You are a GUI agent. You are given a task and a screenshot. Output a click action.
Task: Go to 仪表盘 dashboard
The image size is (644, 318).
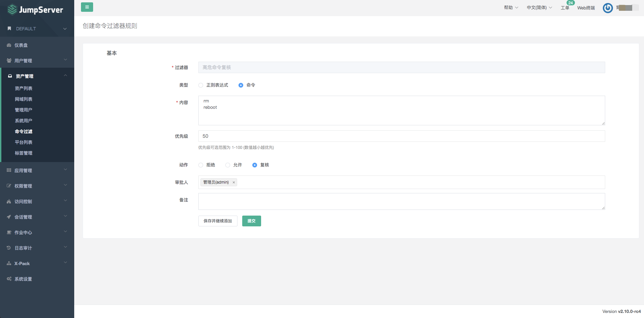(x=21, y=45)
